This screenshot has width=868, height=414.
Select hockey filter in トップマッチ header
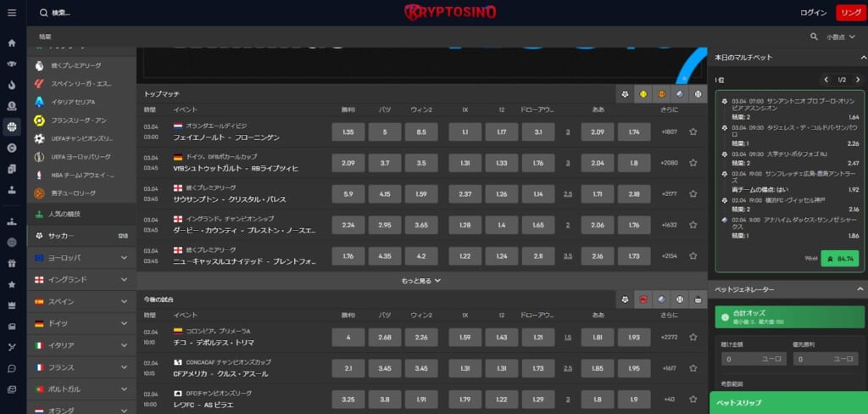tap(680, 94)
